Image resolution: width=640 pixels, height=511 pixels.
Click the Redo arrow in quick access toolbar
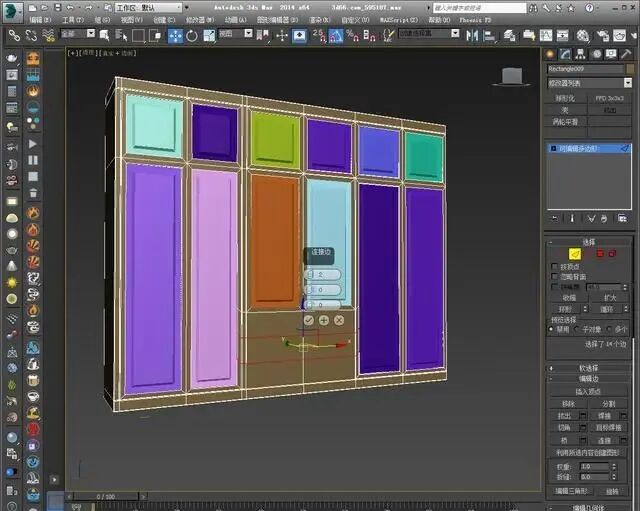pos(89,7)
